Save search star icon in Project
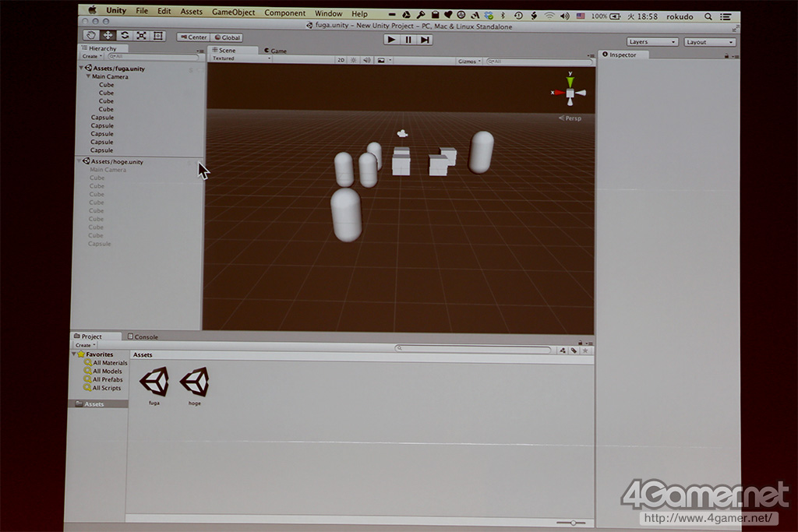 (585, 351)
